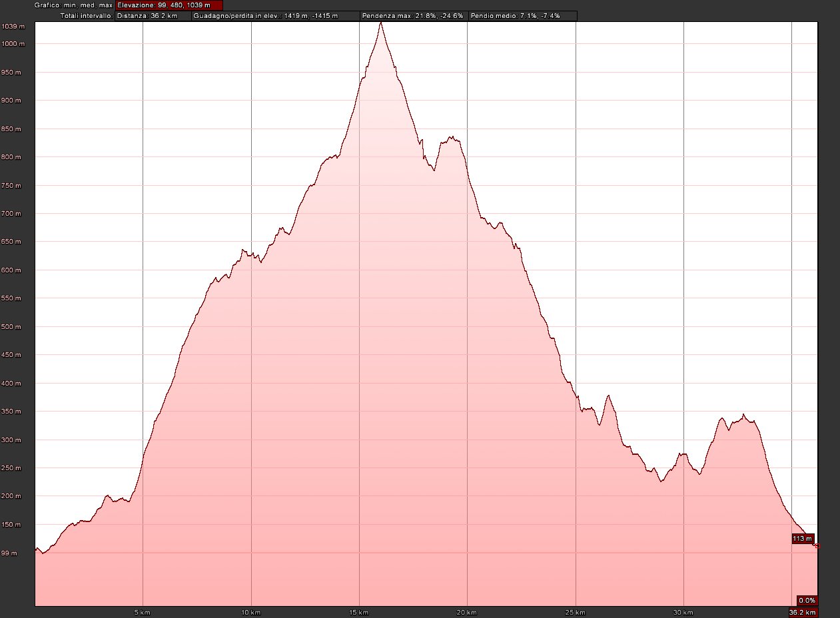Click the 0.0% slope readout tag
This screenshot has width=840, height=618.
coord(807,600)
